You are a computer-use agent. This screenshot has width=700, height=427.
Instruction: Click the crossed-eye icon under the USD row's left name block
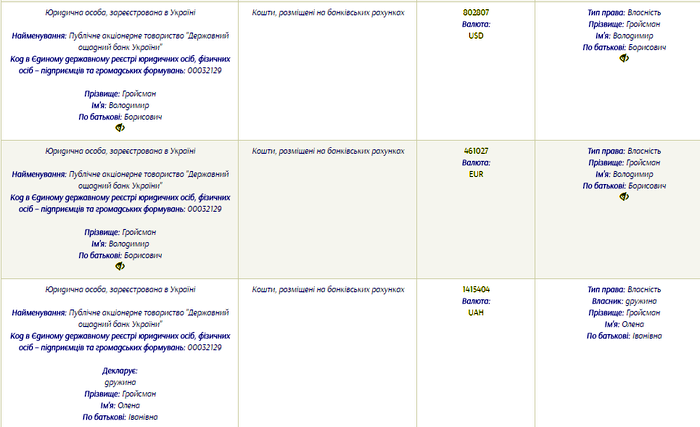120,128
